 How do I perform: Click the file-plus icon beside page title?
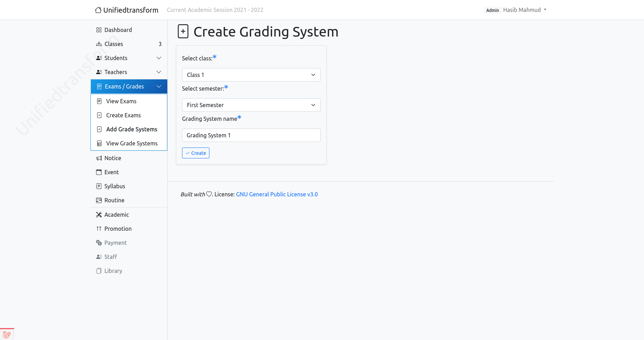pyautogui.click(x=183, y=31)
